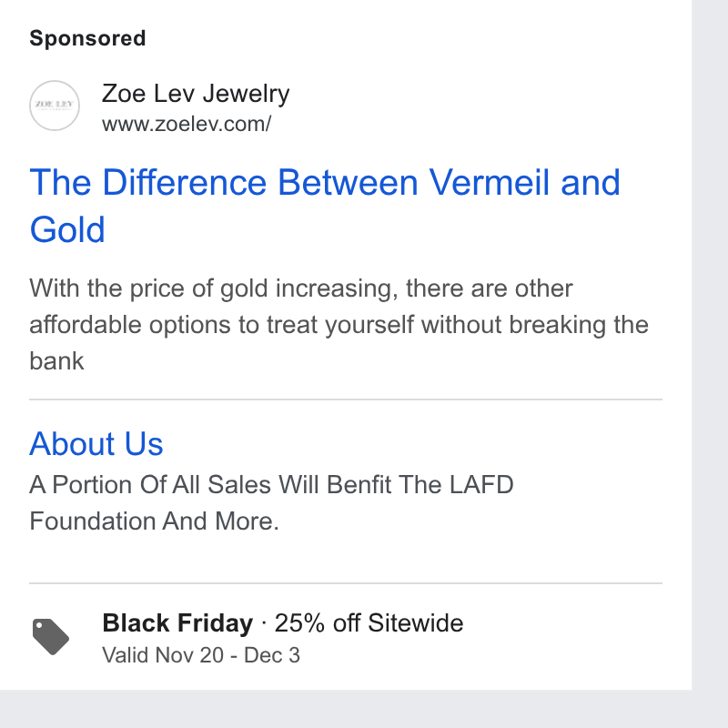Select the Zoe Lev Jewelry advertiser name

pyautogui.click(x=196, y=94)
